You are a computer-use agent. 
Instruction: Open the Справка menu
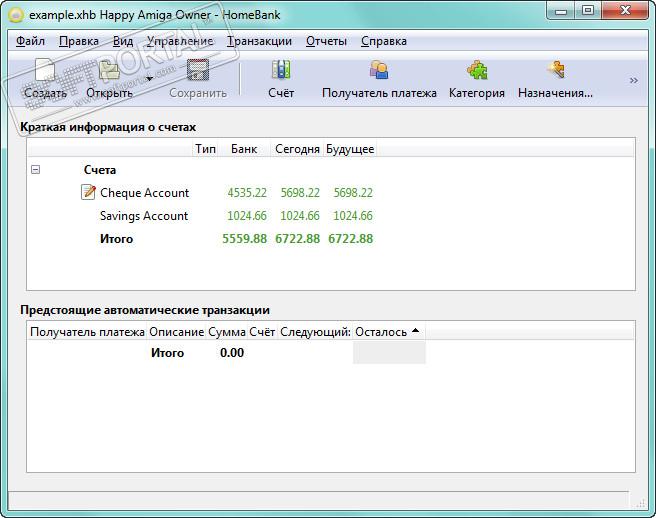[x=384, y=41]
